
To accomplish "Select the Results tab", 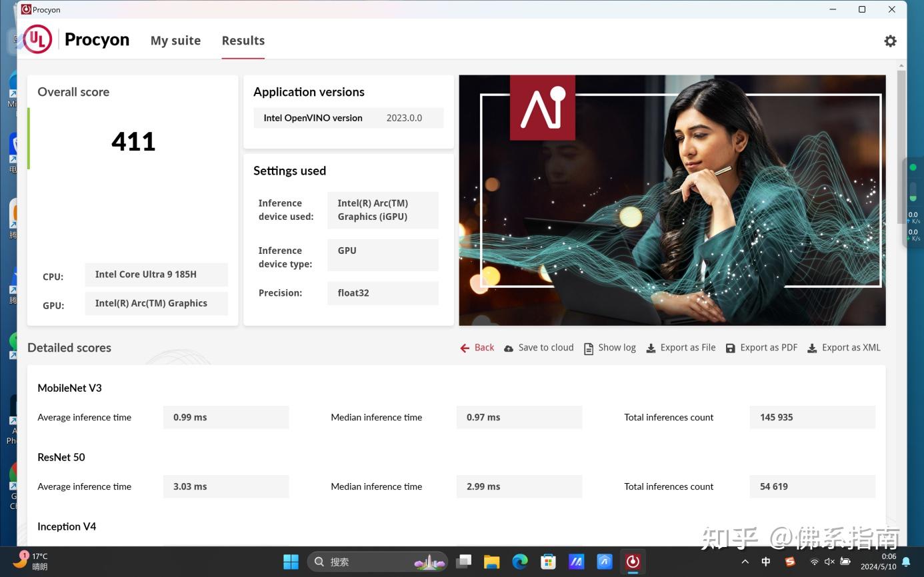I will click(x=243, y=41).
